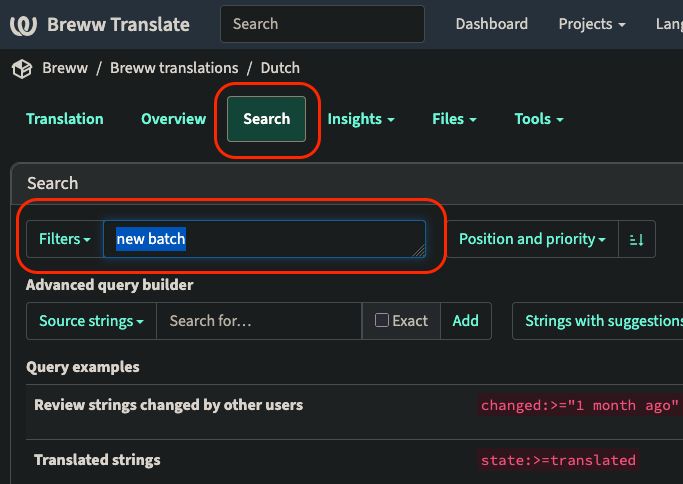Focus the top navbar Search field
The image size is (683, 484).
click(322, 24)
